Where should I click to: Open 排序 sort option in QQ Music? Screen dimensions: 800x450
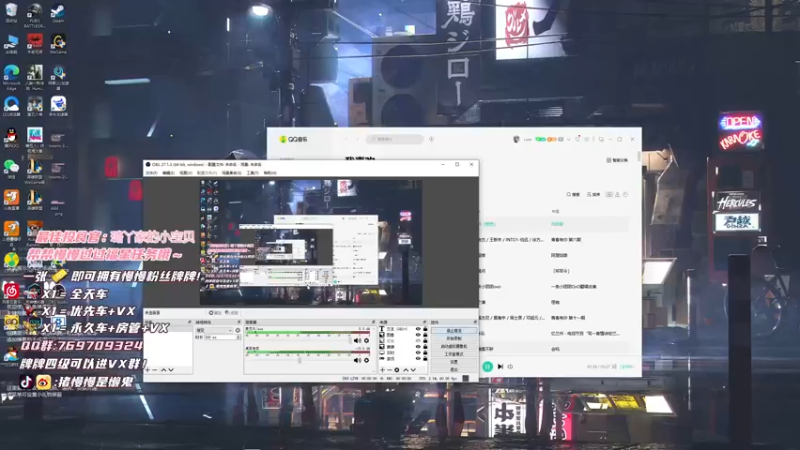tap(593, 194)
